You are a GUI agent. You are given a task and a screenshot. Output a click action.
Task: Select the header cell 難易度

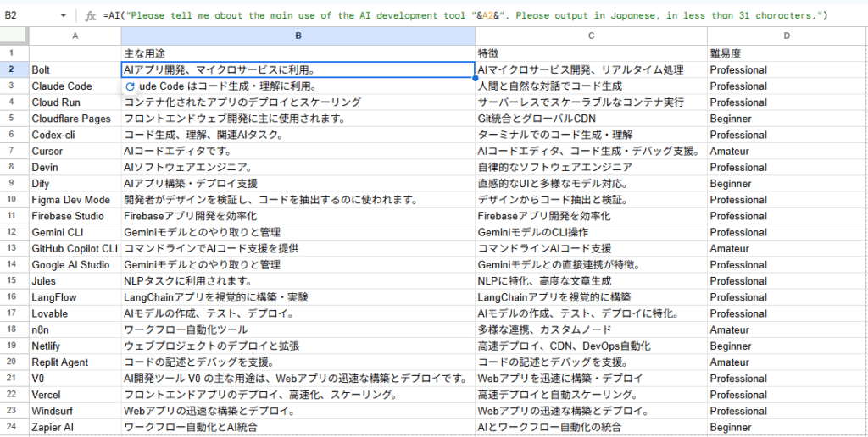pos(787,53)
